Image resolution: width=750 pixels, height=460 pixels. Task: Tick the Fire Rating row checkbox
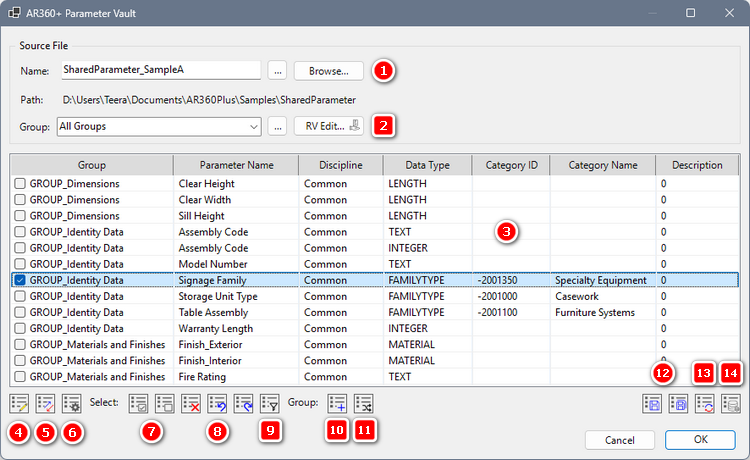[x=20, y=377]
